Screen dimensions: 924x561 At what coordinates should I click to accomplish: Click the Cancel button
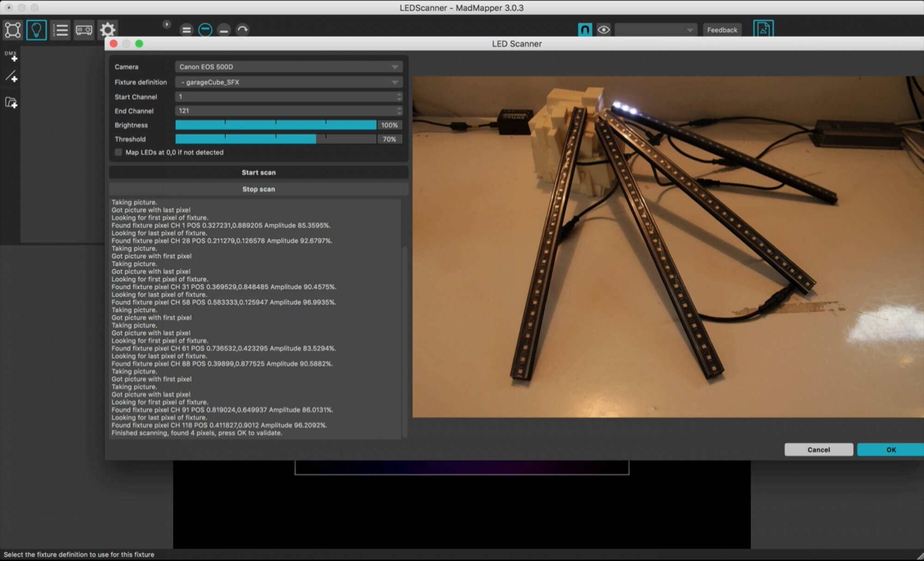pos(819,450)
